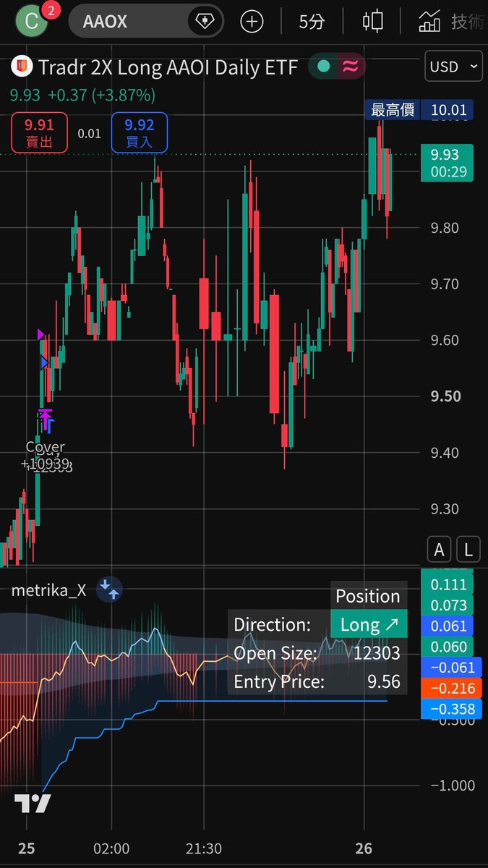488x868 pixels.
Task: Tap the magenta up-arrow trade marker
Action: click(x=45, y=418)
